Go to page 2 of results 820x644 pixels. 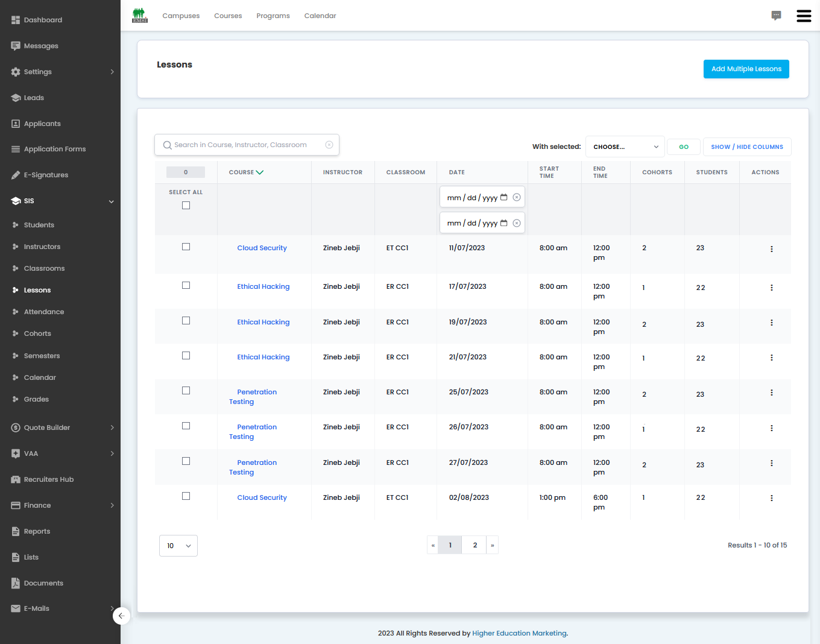coord(475,545)
